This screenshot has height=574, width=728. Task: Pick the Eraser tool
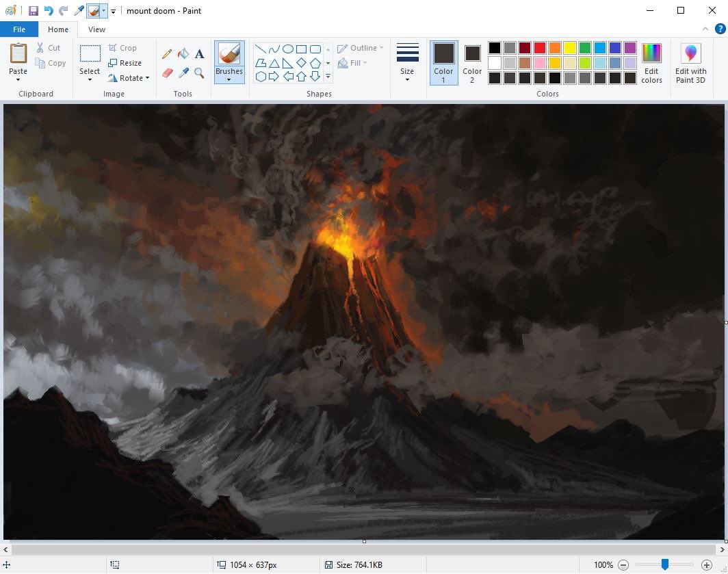(167, 73)
